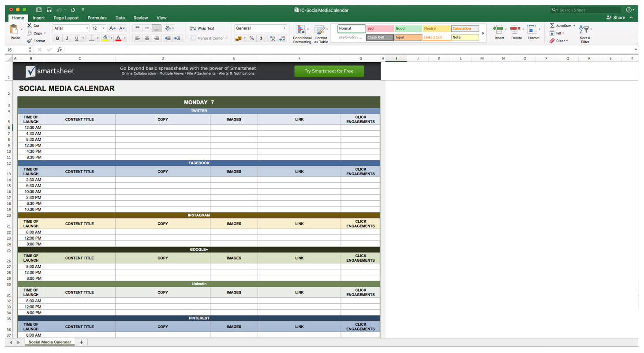This screenshot has height=353, width=644.
Task: Select the Format painter brush
Action: (29, 41)
